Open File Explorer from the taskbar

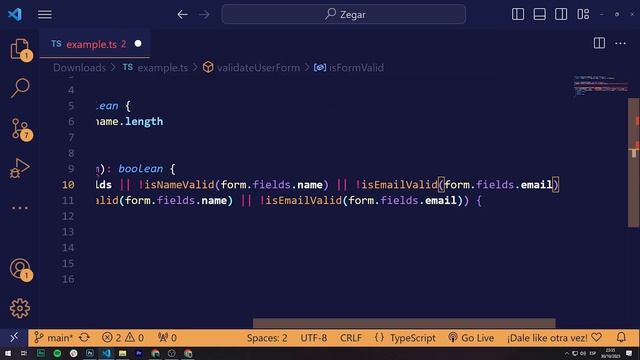[122, 353]
